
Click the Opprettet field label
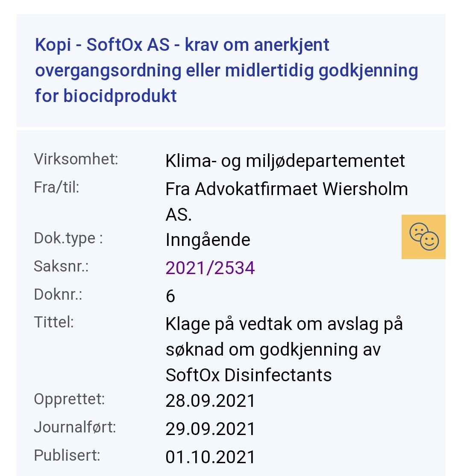[x=69, y=399]
